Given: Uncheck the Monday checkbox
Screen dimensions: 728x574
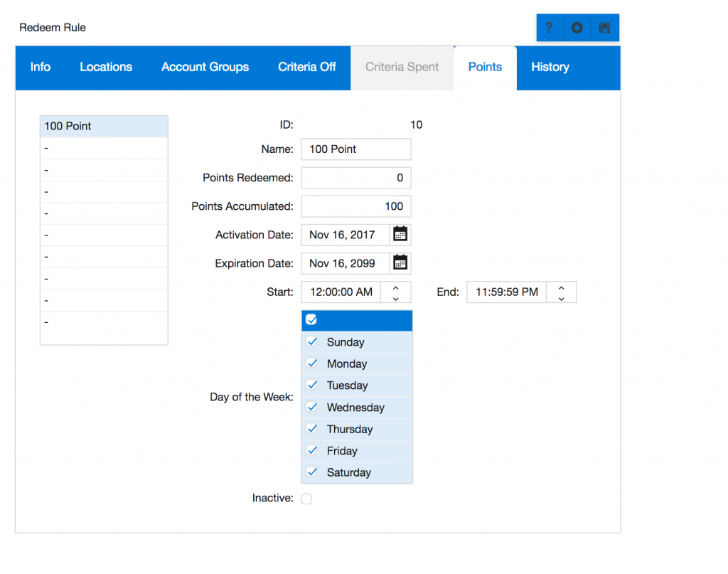Looking at the screenshot, I should (312, 363).
